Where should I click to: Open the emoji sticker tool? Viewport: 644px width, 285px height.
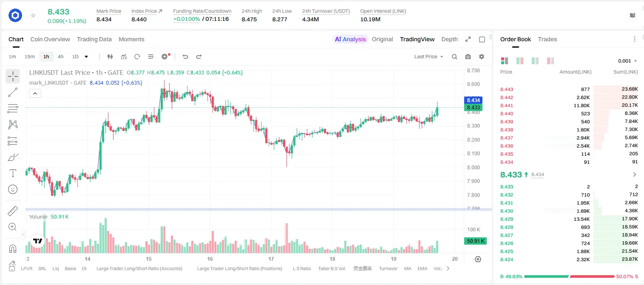click(x=13, y=189)
